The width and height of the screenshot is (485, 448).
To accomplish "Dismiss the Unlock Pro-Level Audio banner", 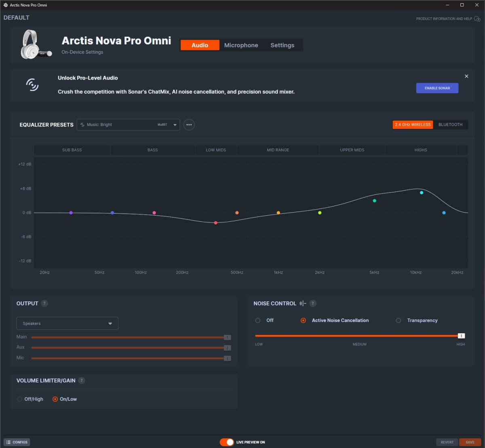I will (466, 76).
